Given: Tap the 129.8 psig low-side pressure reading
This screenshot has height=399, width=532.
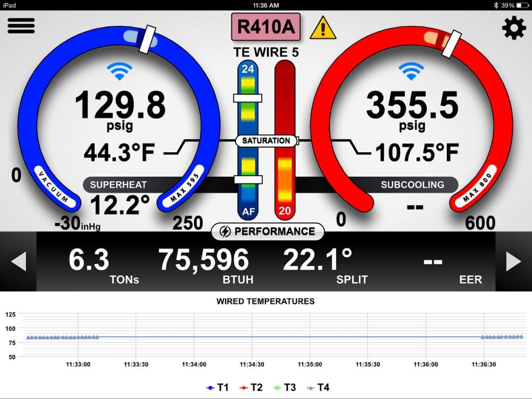Looking at the screenshot, I should tap(120, 105).
